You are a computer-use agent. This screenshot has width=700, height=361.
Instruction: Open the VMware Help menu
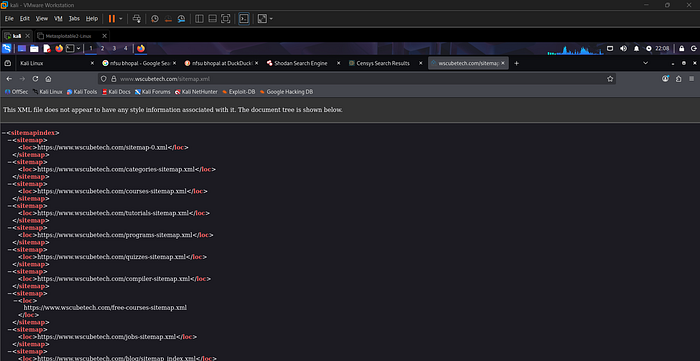92,19
